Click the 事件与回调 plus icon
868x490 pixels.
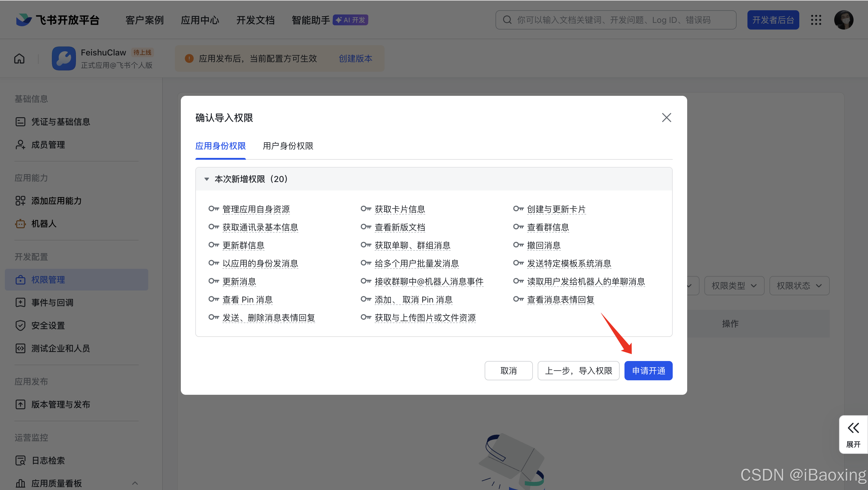pos(20,302)
